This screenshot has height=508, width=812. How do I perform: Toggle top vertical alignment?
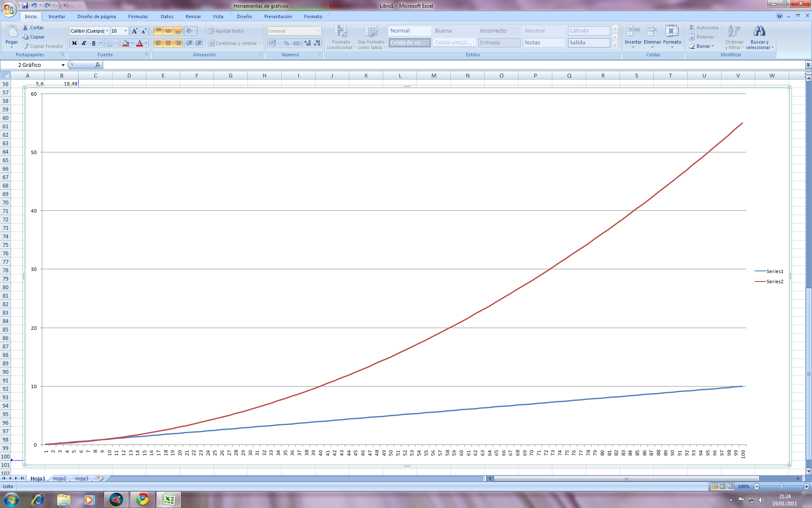158,31
